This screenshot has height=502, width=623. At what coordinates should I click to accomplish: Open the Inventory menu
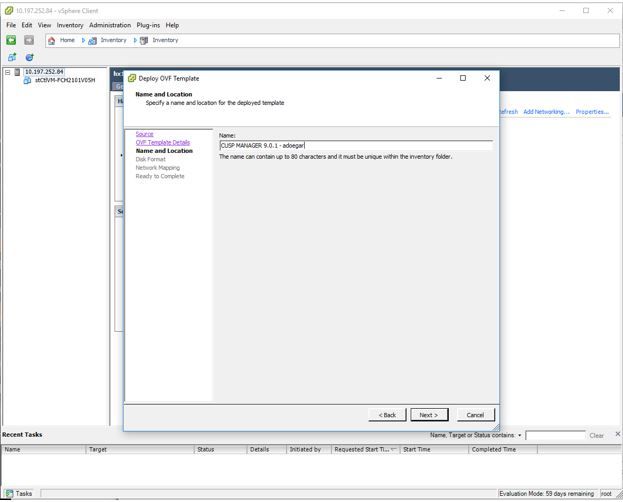70,25
